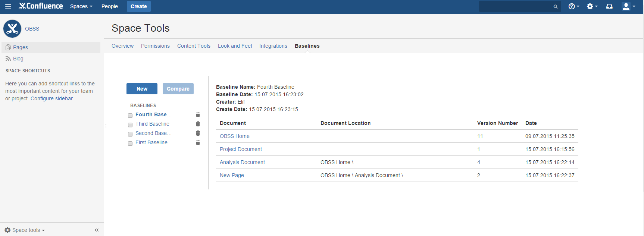Remove Second Baseline with its trash icon
Screen dimensions: 644x236
(198, 133)
